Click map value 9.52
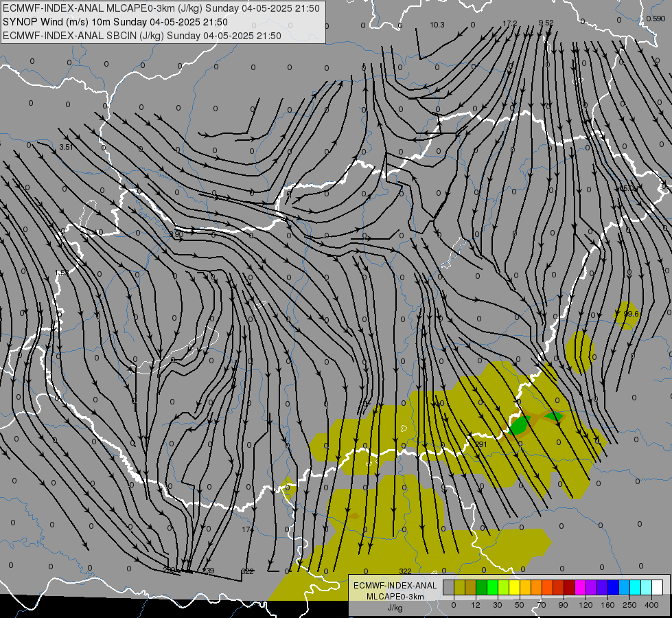The image size is (672, 618). coord(546,23)
